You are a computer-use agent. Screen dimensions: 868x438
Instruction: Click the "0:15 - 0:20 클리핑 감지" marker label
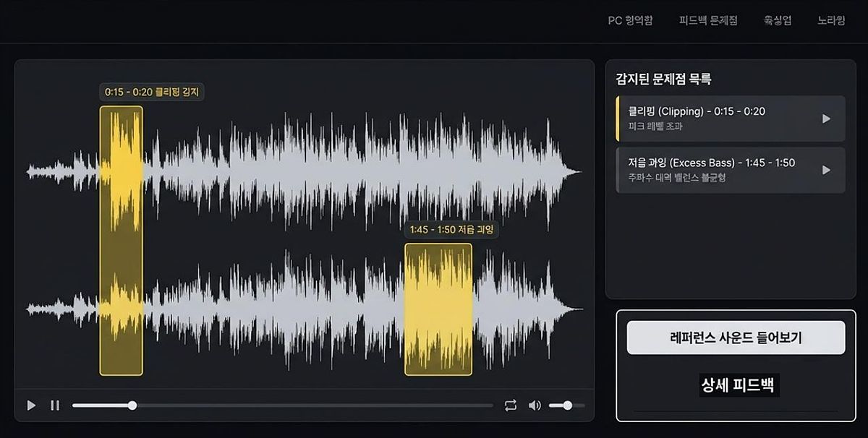coord(153,93)
